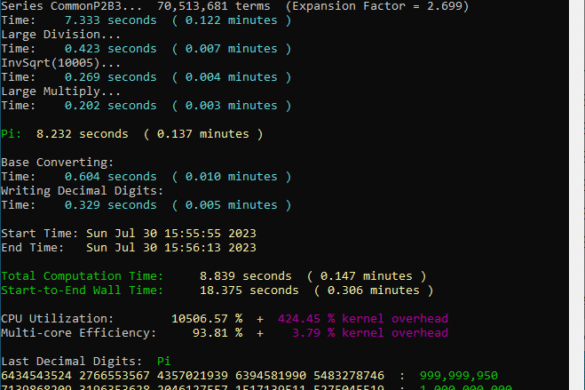Viewport: 585px width, 390px height.
Task: Click the '0.604 seconds' base converting time
Action: (x=110, y=177)
